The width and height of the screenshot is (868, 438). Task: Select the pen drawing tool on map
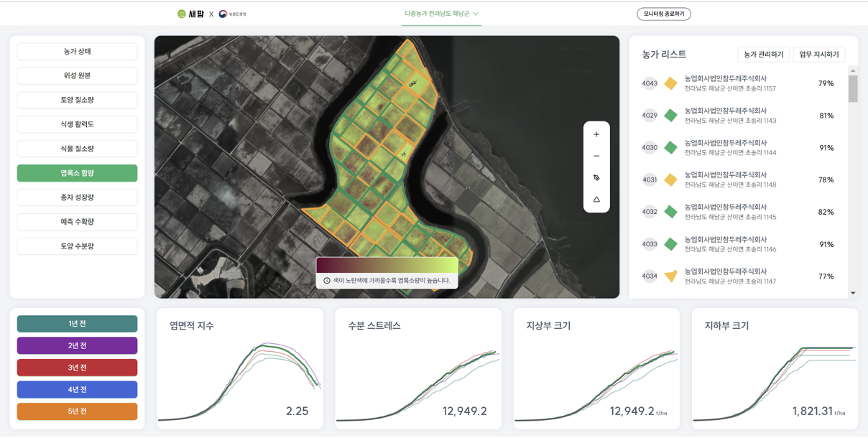[x=596, y=178]
